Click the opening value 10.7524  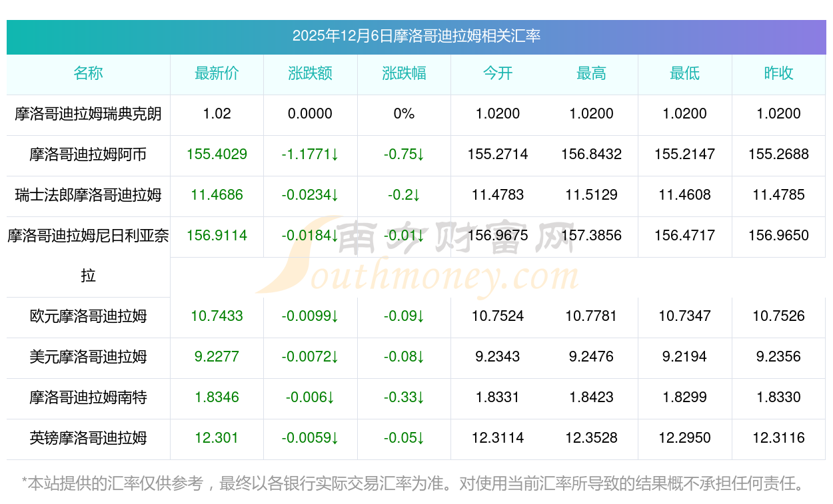coord(498,316)
